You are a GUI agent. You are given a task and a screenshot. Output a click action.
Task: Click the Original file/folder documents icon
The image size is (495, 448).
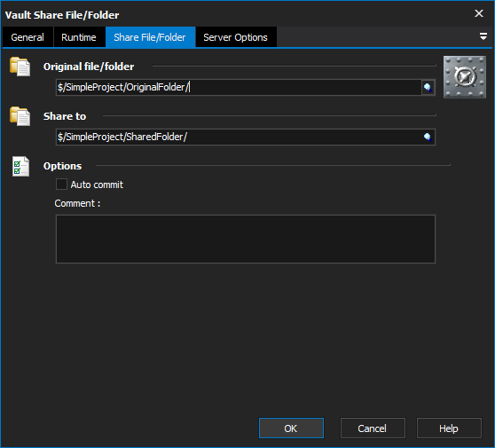pyautogui.click(x=20, y=67)
